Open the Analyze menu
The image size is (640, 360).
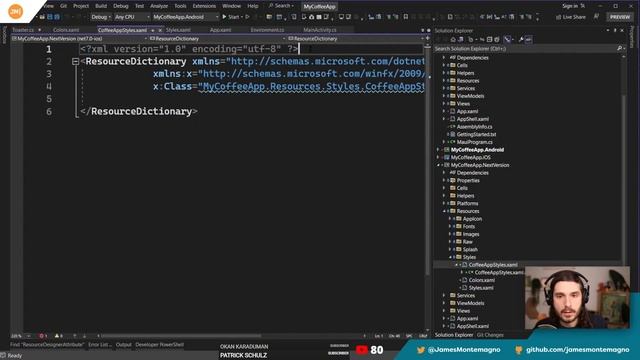coord(159,6)
